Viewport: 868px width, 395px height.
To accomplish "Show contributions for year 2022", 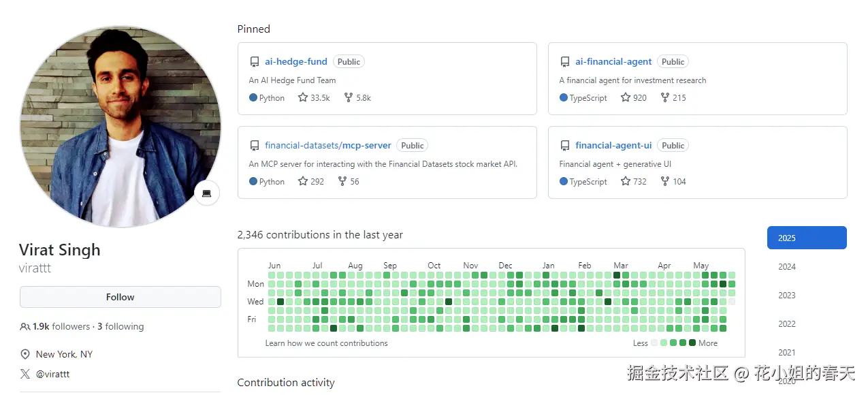I will 787,323.
